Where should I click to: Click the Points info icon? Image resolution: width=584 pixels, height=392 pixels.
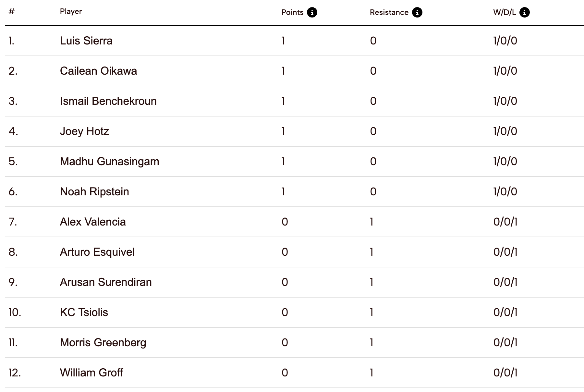coord(312,12)
